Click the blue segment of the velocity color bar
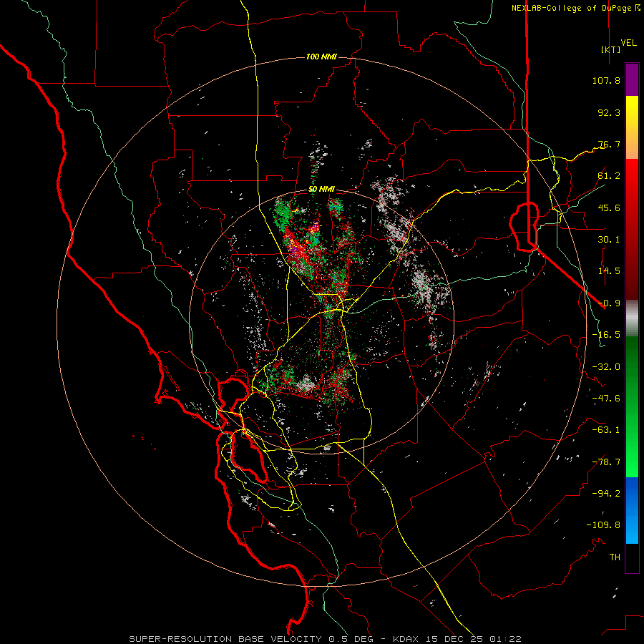 click(632, 510)
